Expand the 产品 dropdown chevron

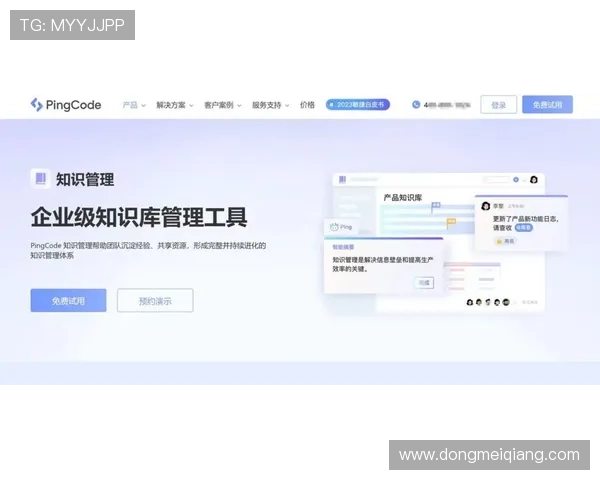point(143,106)
